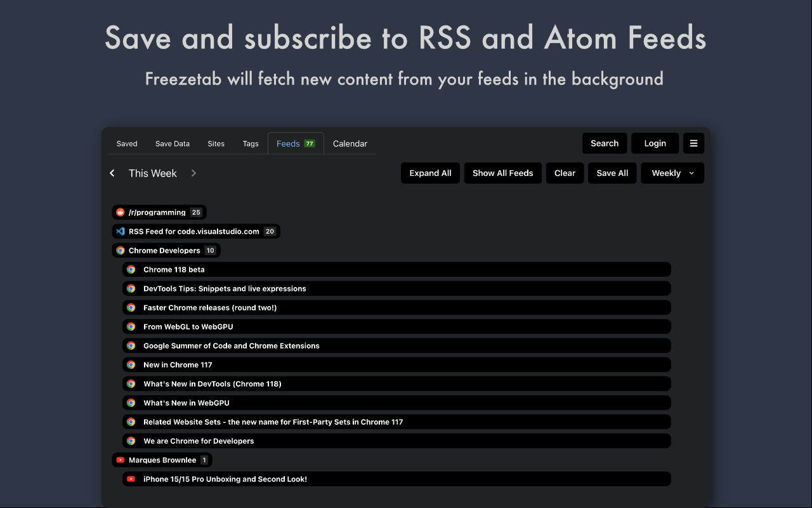Click the Chrome icon beside Chrome Developers
Screen dimensions: 812x508
(121, 250)
